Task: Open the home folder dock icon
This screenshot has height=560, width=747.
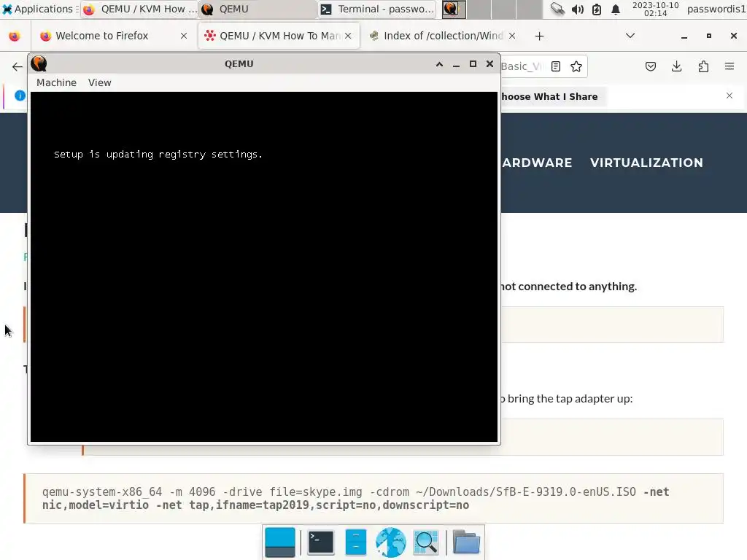Action: click(466, 542)
